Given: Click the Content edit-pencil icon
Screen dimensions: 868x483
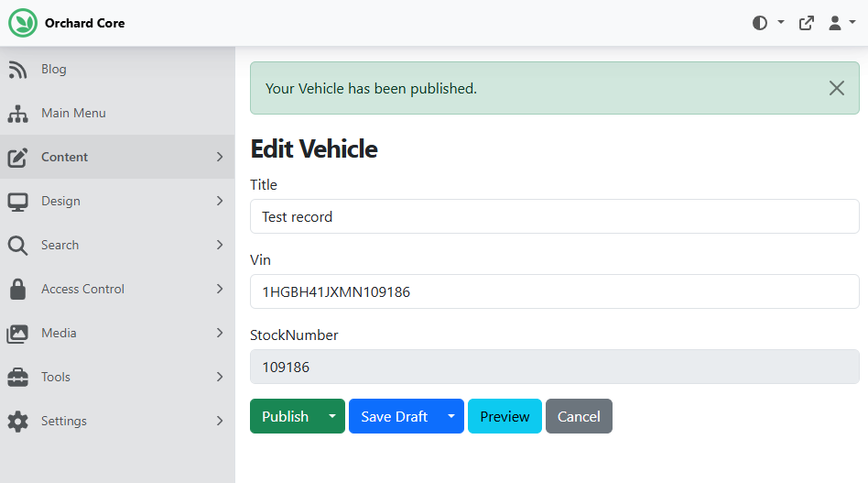Looking at the screenshot, I should 17,158.
